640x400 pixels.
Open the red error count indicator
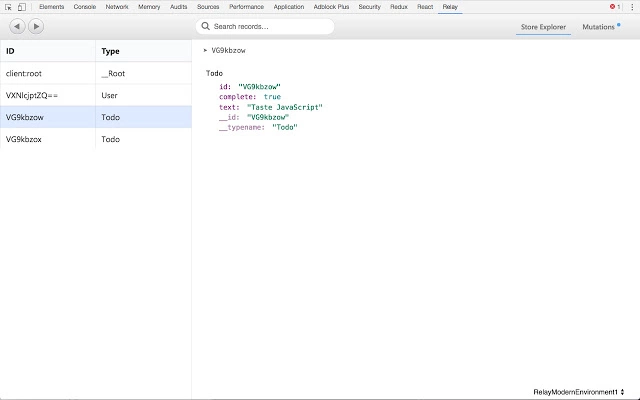click(x=615, y=7)
